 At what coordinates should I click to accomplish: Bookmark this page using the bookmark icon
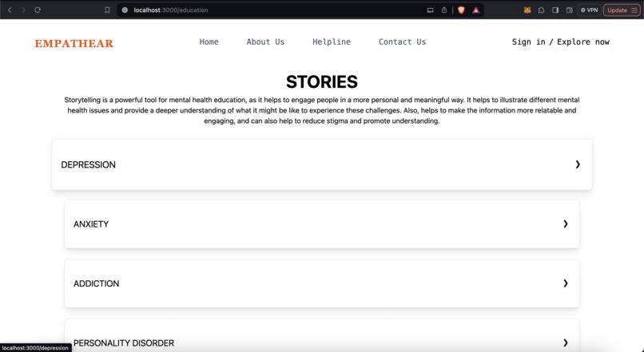(x=107, y=10)
